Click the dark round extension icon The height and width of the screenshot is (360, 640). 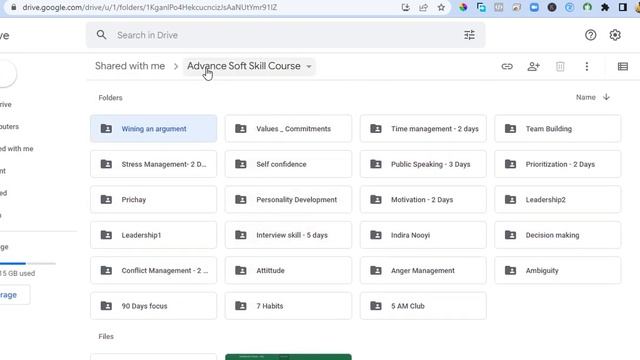click(x=552, y=7)
